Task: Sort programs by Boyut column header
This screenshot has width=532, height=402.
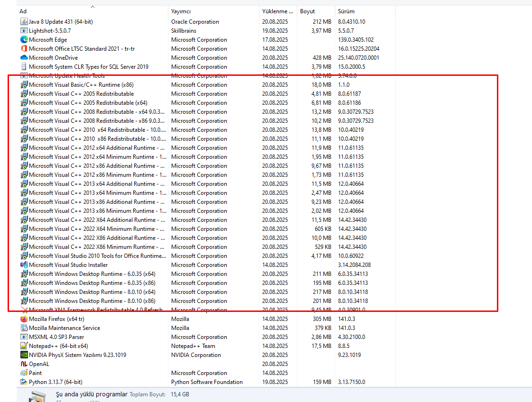Action: pos(307,11)
